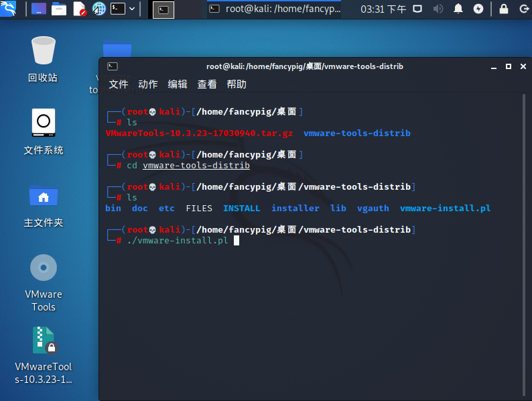Viewport: 532px width, 401px height.
Task: Launch the text editor panel icon
Action: coord(79,9)
